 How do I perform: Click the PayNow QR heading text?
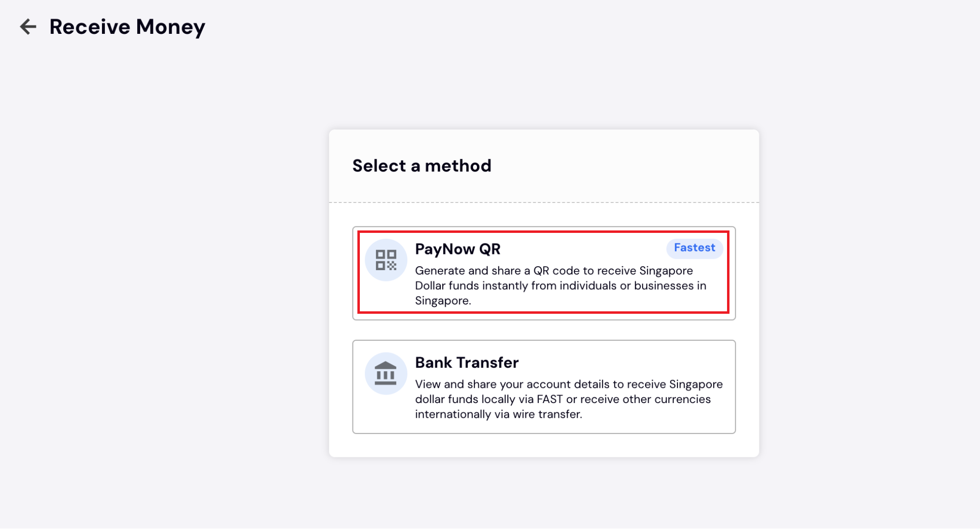coord(457,249)
